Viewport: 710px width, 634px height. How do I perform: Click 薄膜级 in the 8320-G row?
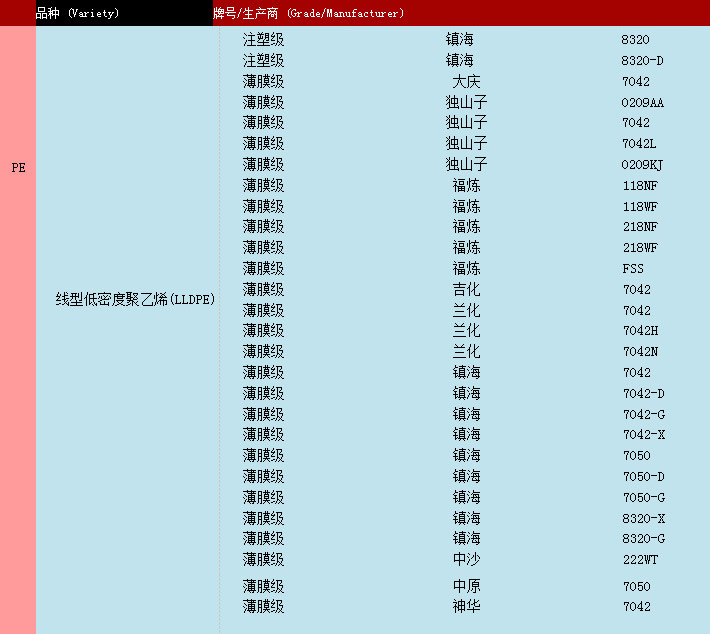click(x=264, y=539)
